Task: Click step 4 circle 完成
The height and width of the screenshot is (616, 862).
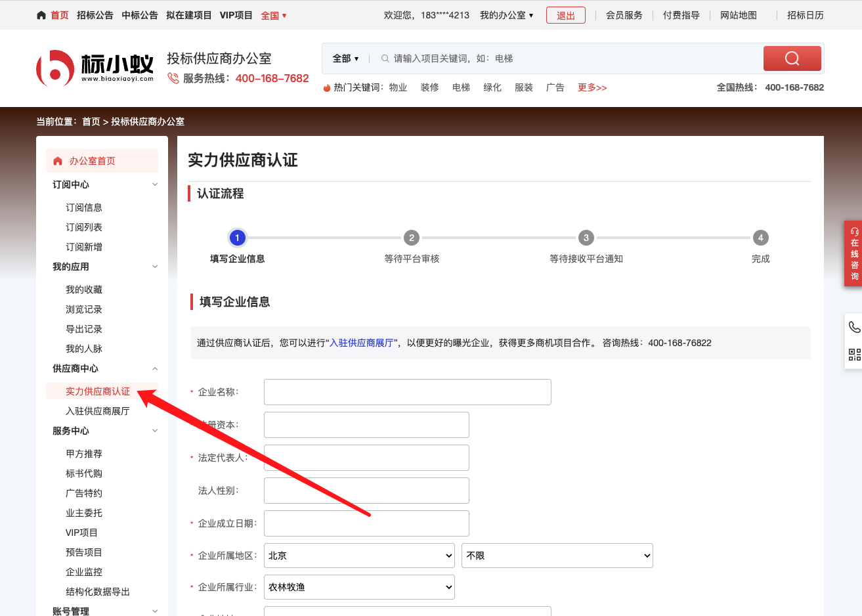Action: tap(760, 238)
